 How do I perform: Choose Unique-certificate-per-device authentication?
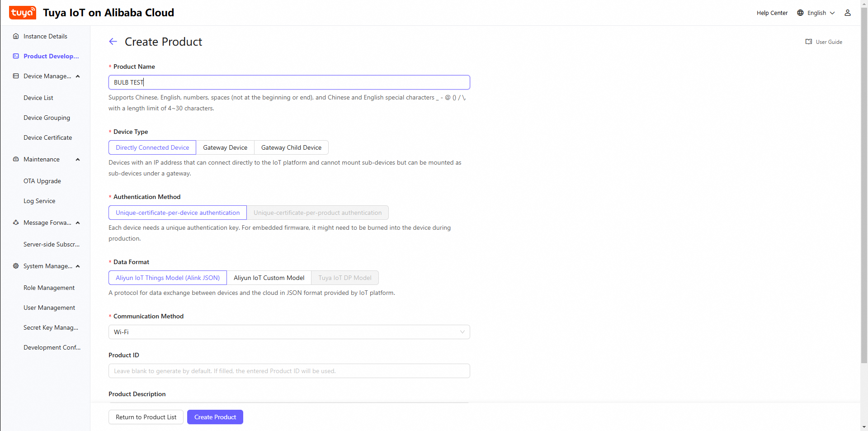pos(178,213)
